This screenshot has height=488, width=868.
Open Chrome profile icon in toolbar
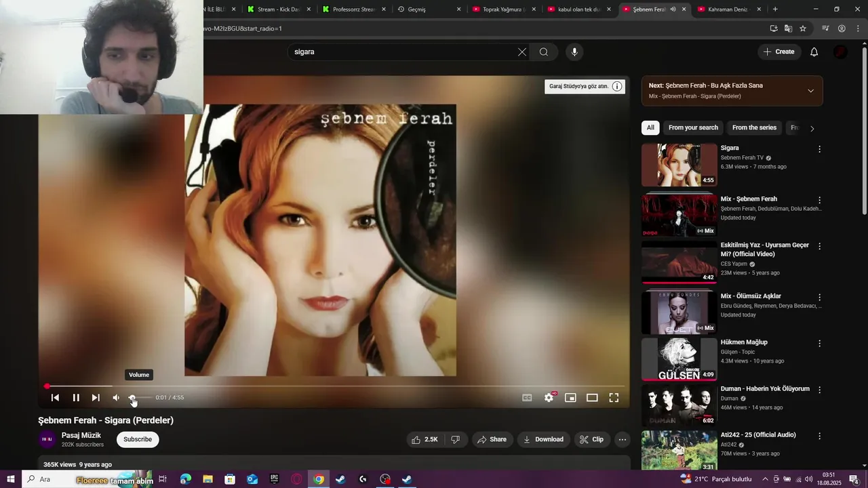842,28
